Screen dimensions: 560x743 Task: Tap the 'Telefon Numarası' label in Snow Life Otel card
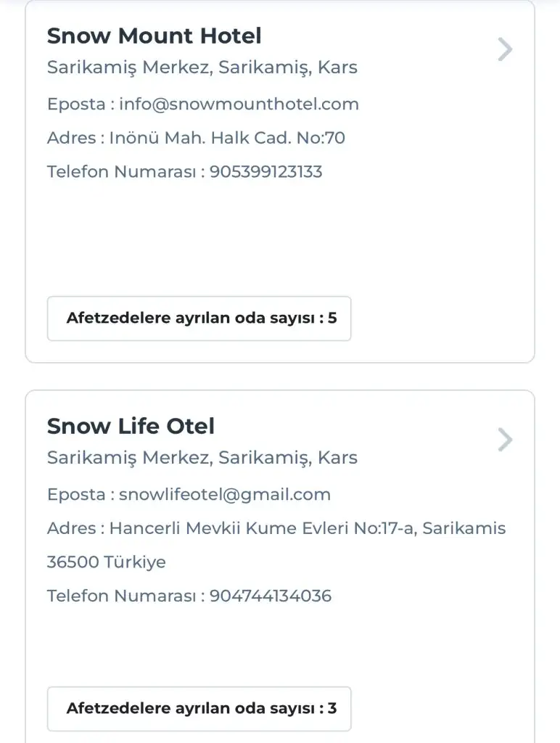(121, 596)
